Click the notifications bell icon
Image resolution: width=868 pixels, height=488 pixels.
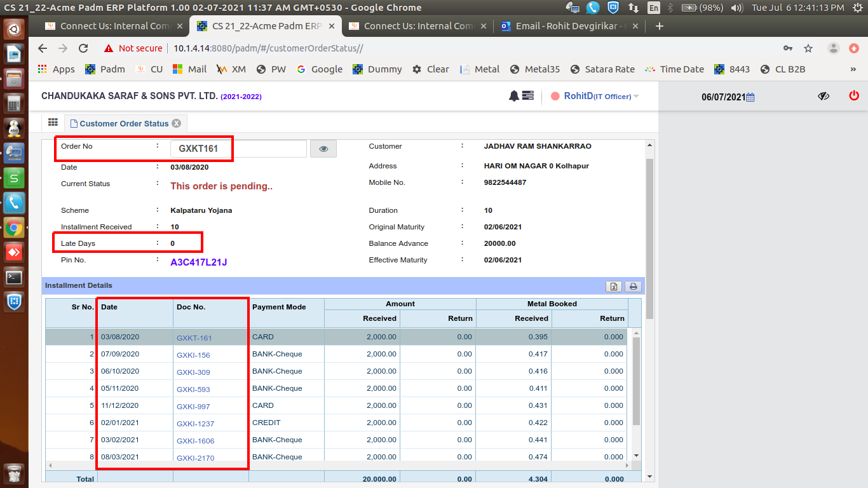click(x=513, y=96)
